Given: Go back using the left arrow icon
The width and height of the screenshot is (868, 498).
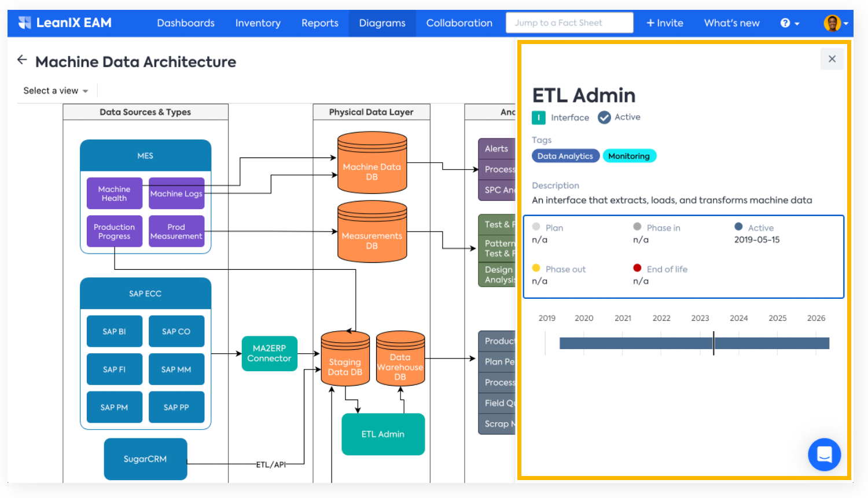Looking at the screenshot, I should pos(22,60).
